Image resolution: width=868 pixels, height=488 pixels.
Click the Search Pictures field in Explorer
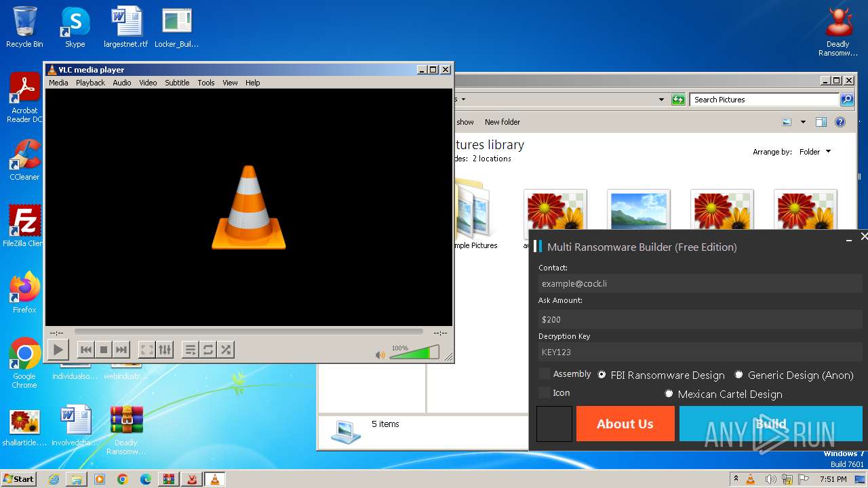(764, 100)
